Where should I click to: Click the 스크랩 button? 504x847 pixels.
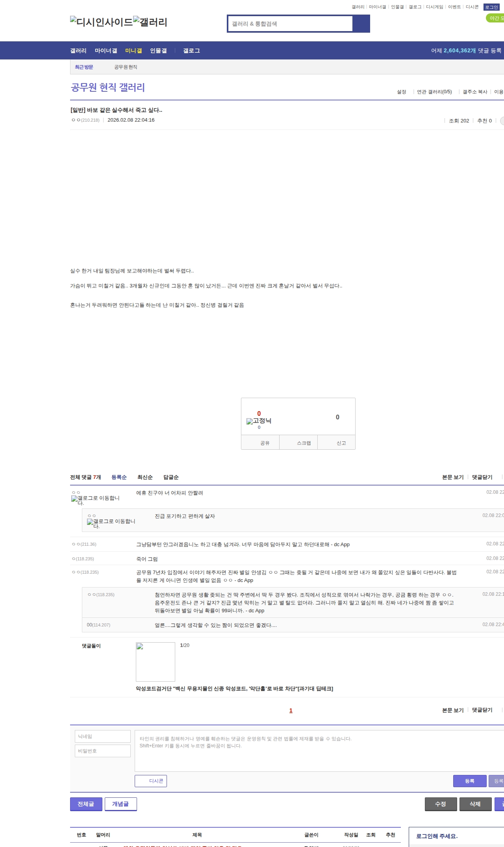(x=298, y=443)
